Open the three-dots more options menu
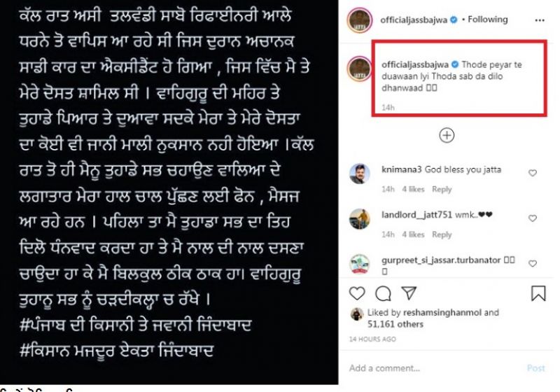Screen dimensions: 560x392 coord(540,20)
